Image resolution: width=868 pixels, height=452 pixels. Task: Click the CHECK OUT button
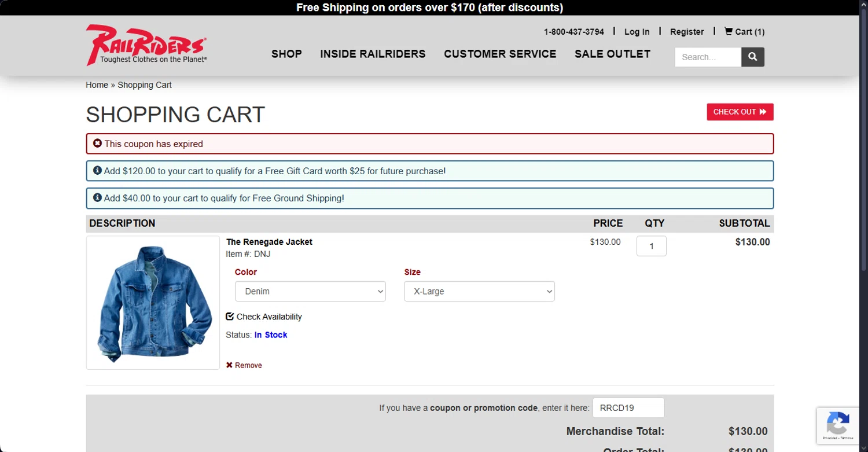click(x=740, y=112)
